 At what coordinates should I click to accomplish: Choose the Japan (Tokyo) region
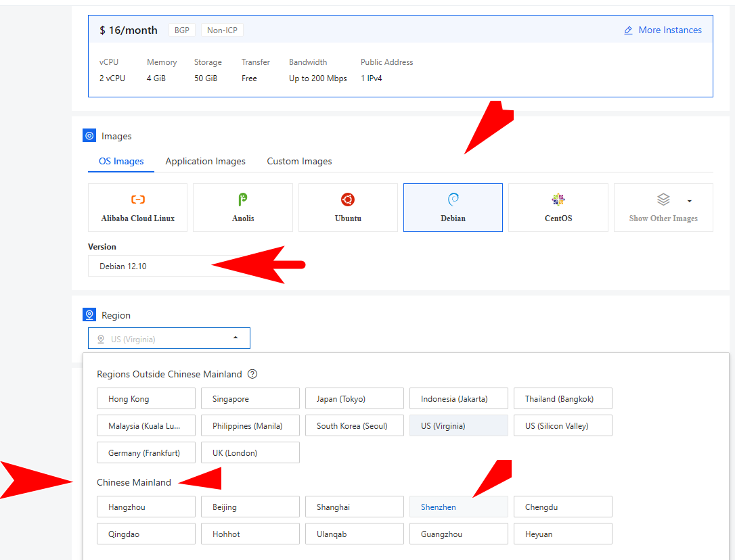click(x=355, y=399)
